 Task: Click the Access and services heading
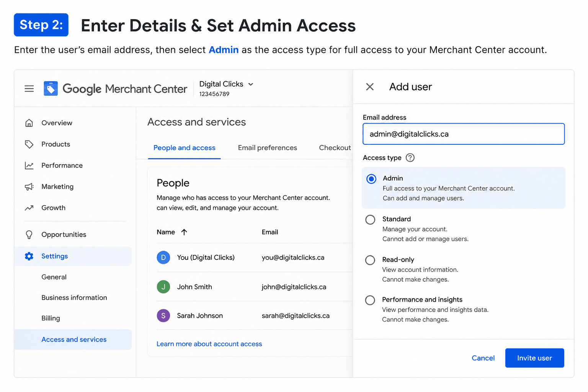click(x=197, y=122)
